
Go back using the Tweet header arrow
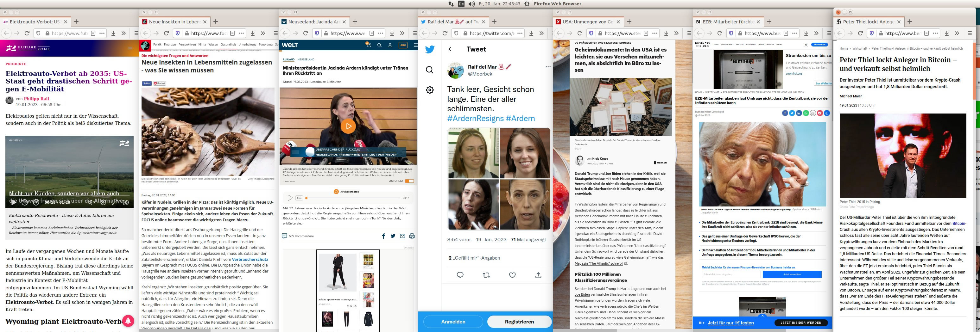tap(451, 49)
